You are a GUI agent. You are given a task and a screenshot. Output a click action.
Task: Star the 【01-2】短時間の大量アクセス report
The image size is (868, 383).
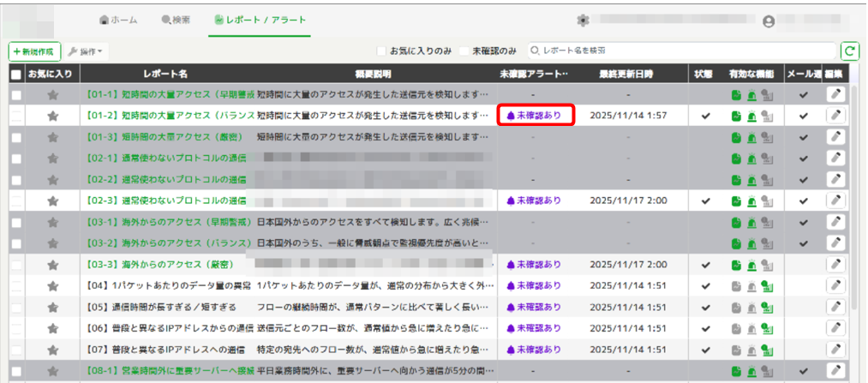click(x=52, y=117)
